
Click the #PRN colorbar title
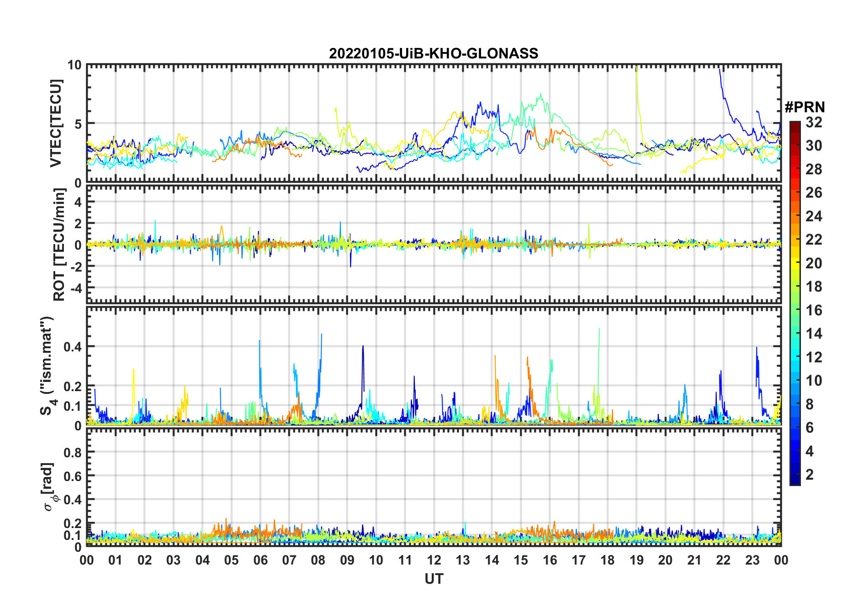tap(805, 107)
